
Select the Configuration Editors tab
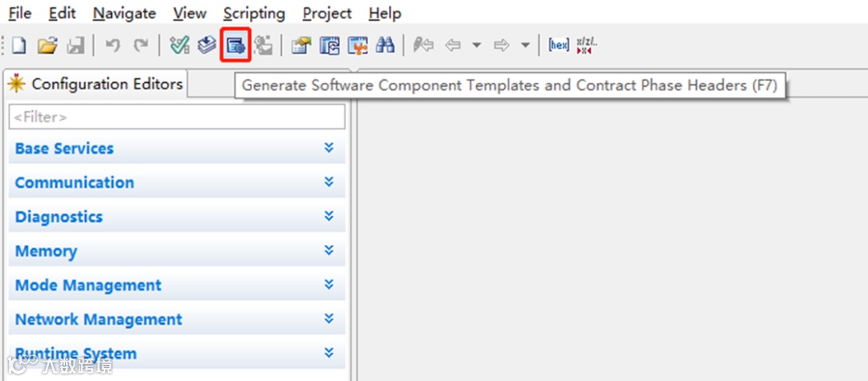click(95, 84)
